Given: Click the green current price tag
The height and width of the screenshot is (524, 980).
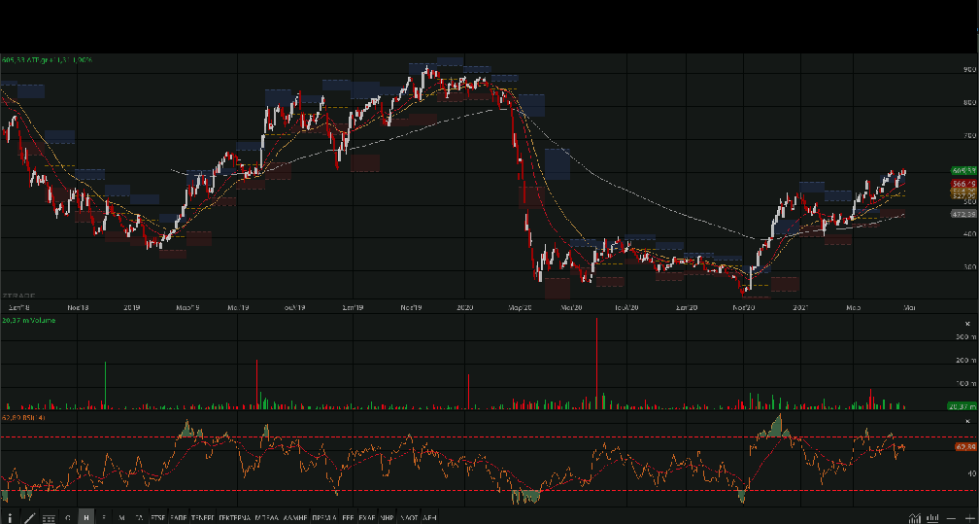Looking at the screenshot, I should tap(963, 171).
